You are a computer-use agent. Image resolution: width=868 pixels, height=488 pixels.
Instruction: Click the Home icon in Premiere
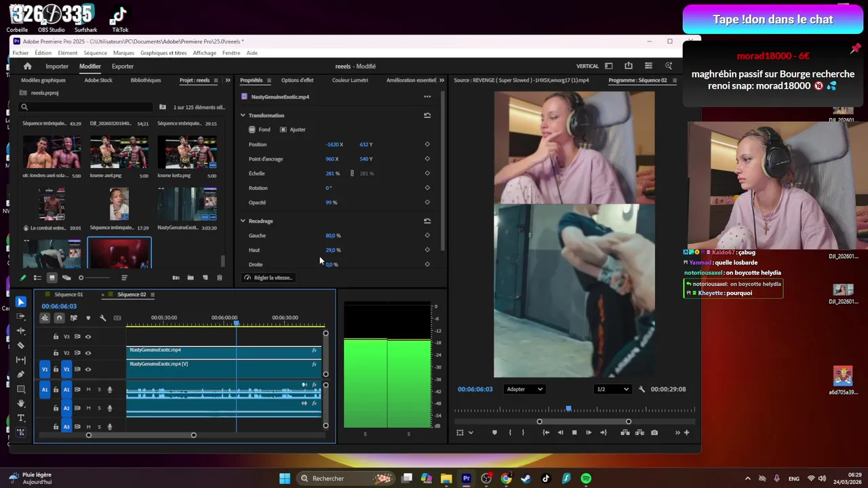[27, 66]
